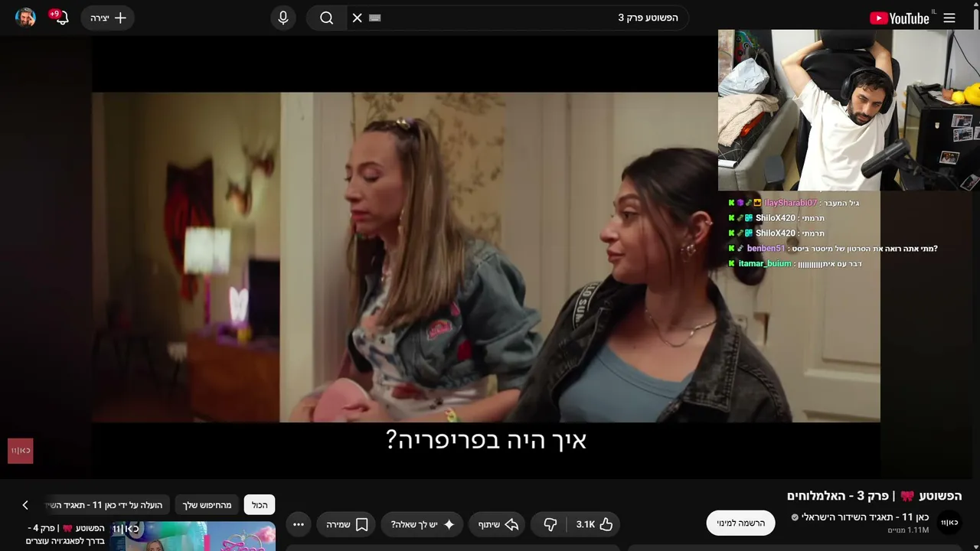Image resolution: width=980 pixels, height=551 pixels.
Task: Start voice search with the microphone
Action: click(x=283, y=18)
